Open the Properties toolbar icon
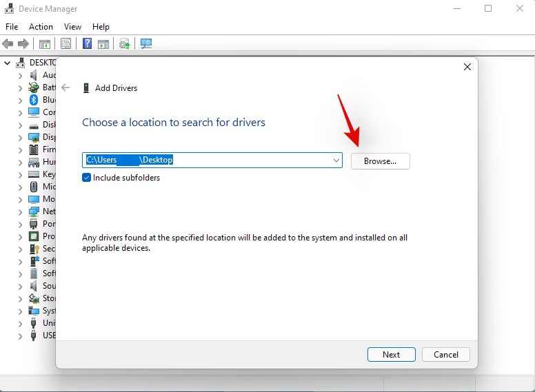 (x=66, y=43)
